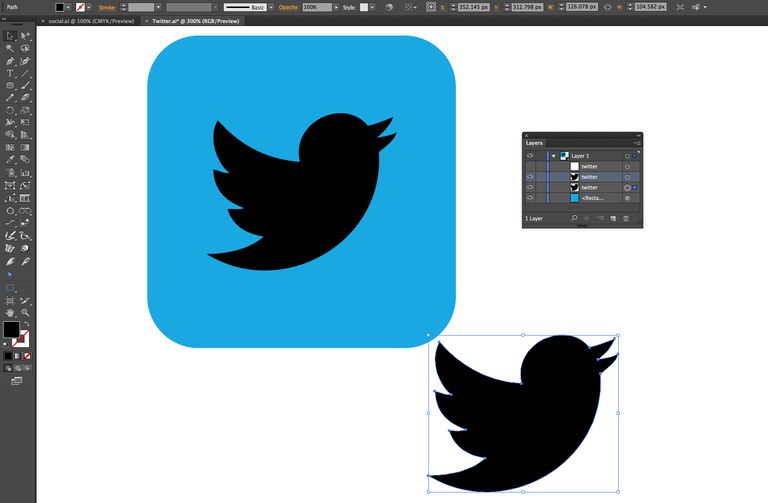Select the Blend tool
This screenshot has height=503, width=768.
(x=25, y=160)
